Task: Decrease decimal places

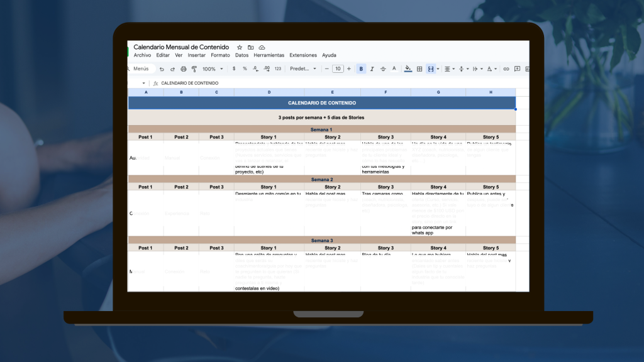Action: [255, 69]
